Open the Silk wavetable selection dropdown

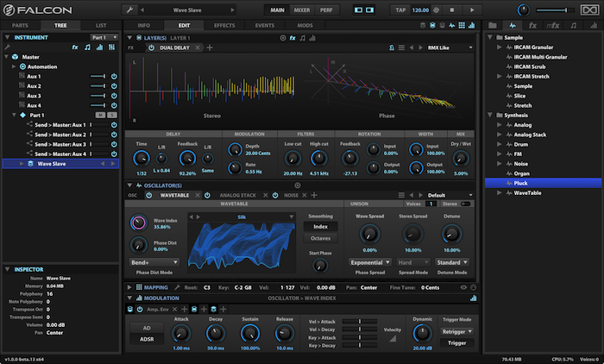(x=292, y=217)
